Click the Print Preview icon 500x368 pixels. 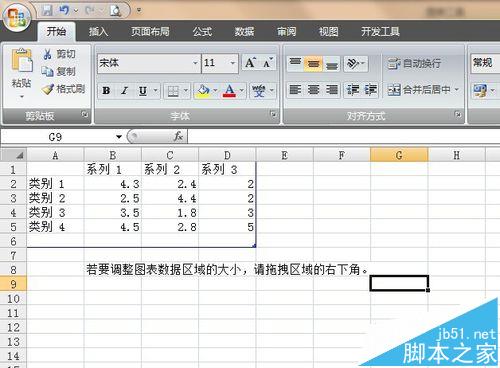click(x=115, y=11)
